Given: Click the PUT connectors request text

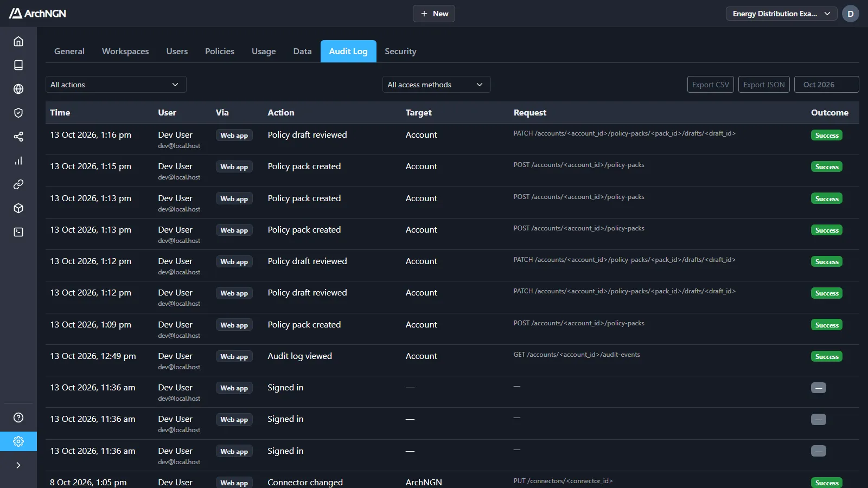Looking at the screenshot, I should point(563,481).
